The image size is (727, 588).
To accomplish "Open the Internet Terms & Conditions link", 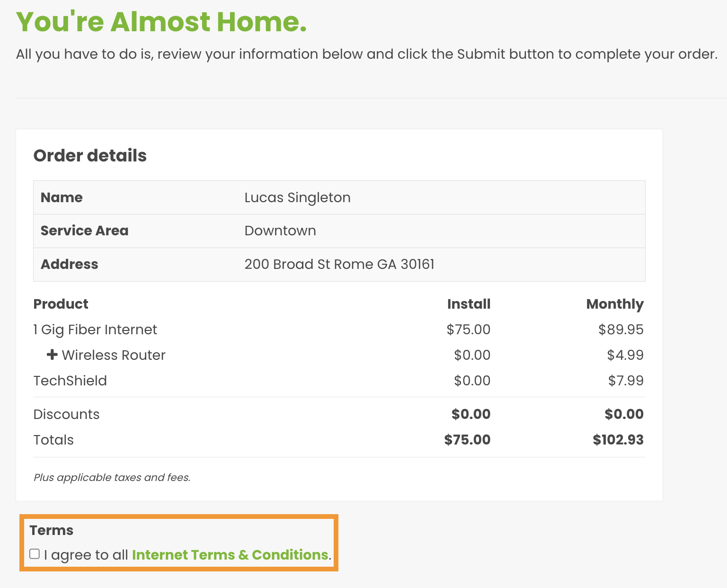I will tap(230, 555).
